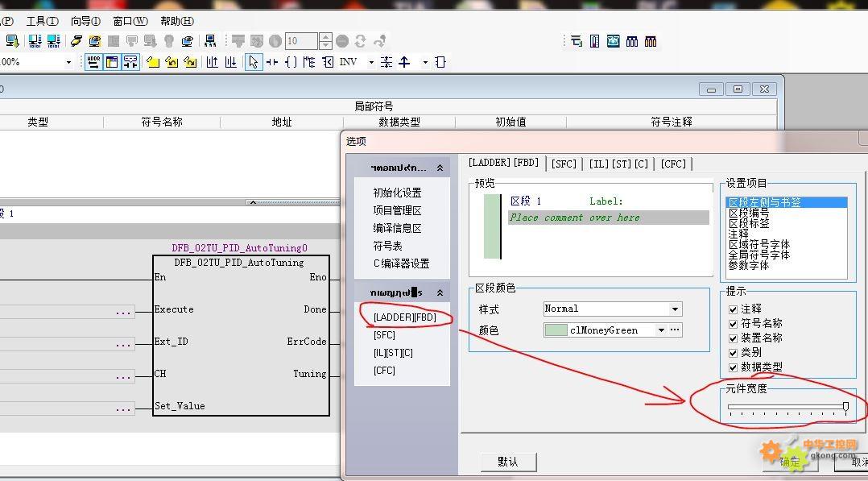Open the 工具(T) menu

pyautogui.click(x=42, y=21)
